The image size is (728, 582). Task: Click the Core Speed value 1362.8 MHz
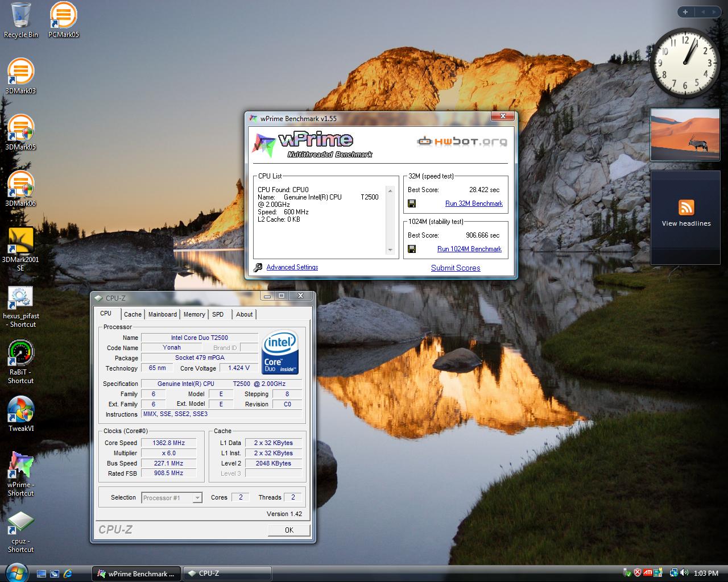click(168, 443)
